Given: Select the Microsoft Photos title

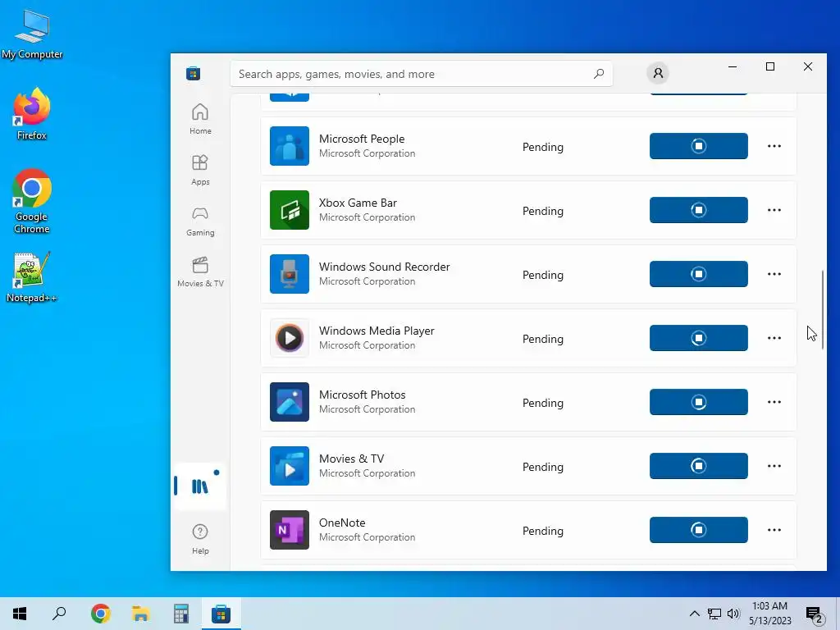Looking at the screenshot, I should pos(362,395).
